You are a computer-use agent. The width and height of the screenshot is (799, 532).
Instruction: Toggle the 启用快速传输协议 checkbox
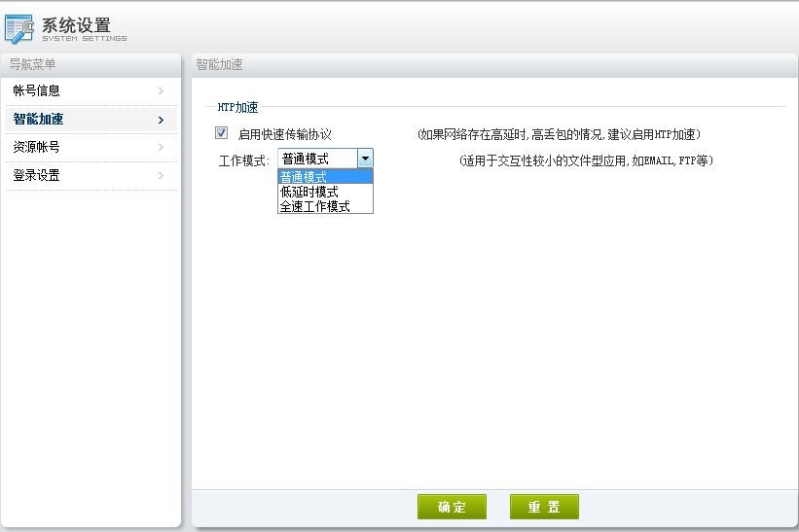(x=222, y=133)
